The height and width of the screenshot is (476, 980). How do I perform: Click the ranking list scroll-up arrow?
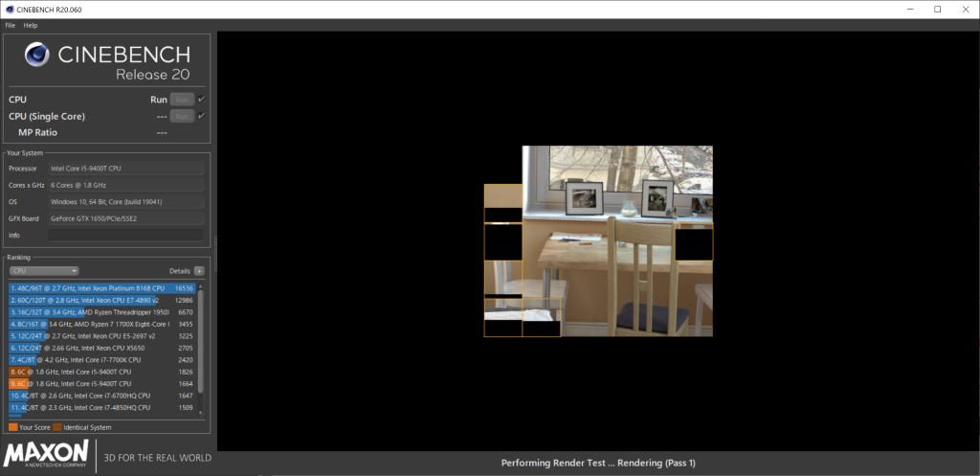tap(201, 285)
